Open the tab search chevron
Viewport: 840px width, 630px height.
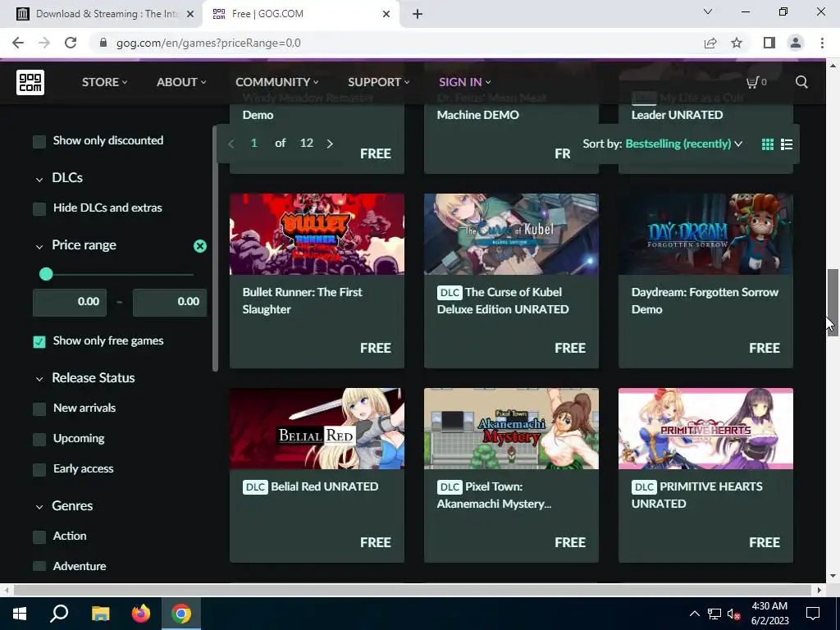click(x=708, y=11)
